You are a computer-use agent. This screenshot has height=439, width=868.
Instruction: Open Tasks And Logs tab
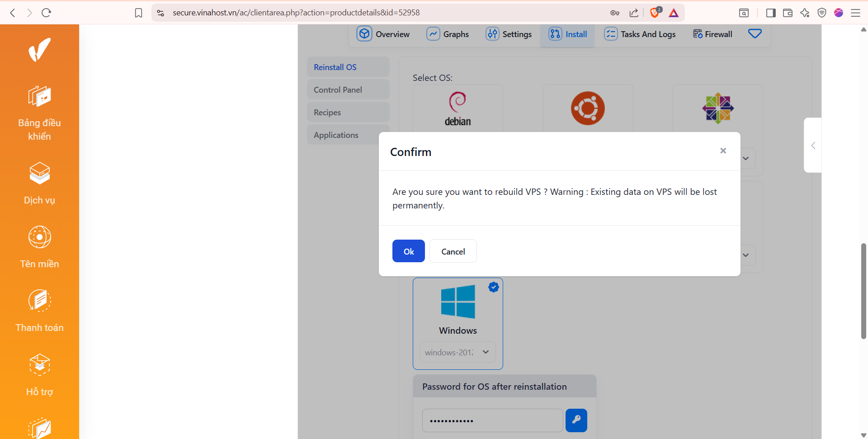coord(640,34)
